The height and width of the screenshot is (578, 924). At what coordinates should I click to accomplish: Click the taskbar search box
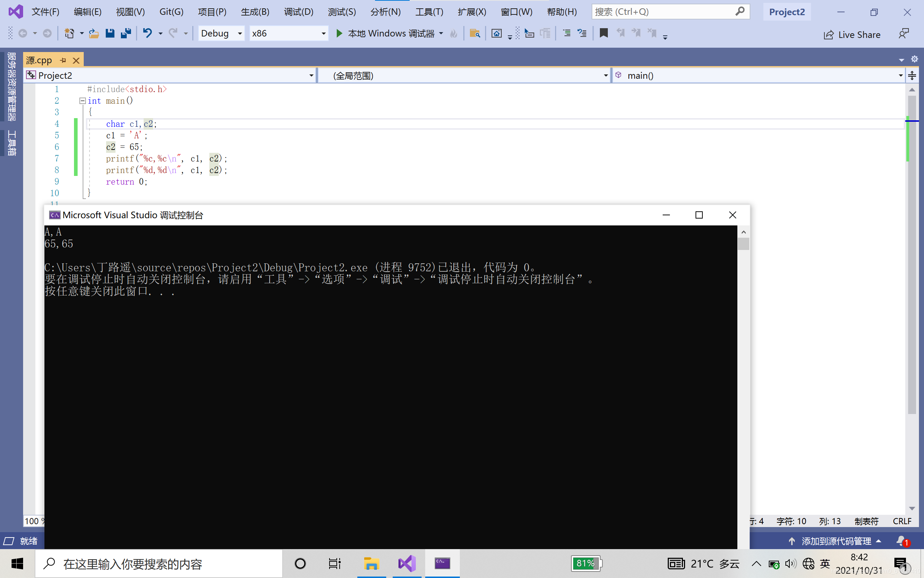coord(159,564)
